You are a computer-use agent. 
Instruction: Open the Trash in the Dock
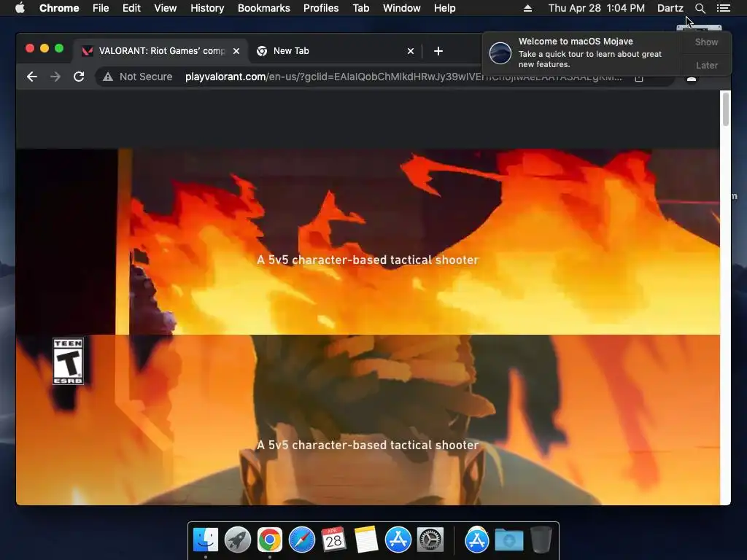(541, 540)
